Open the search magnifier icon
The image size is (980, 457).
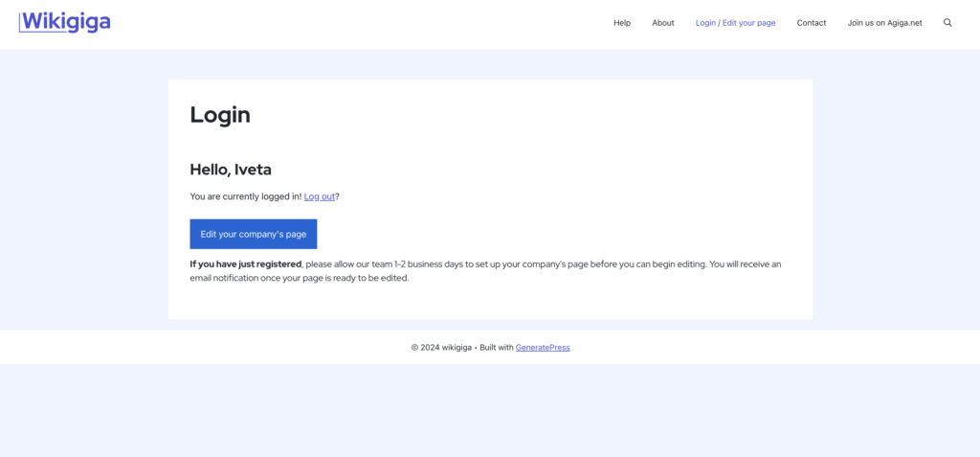(x=947, y=23)
